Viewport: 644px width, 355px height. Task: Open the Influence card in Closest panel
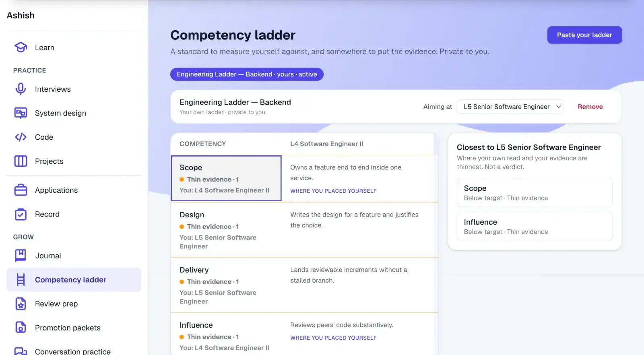pos(535,227)
